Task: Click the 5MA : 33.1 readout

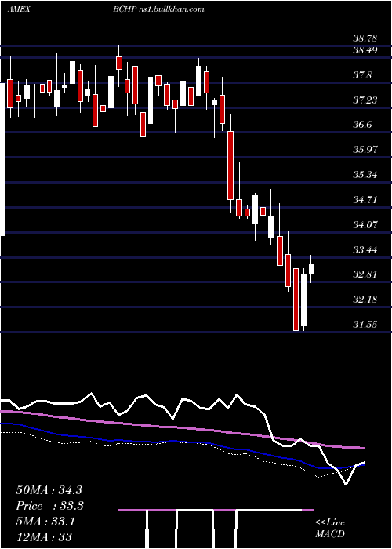Action: pyautogui.click(x=45, y=522)
